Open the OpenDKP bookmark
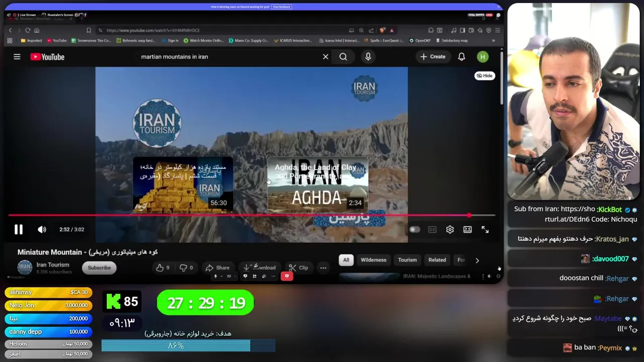This screenshot has width=644, height=362. click(x=420, y=41)
